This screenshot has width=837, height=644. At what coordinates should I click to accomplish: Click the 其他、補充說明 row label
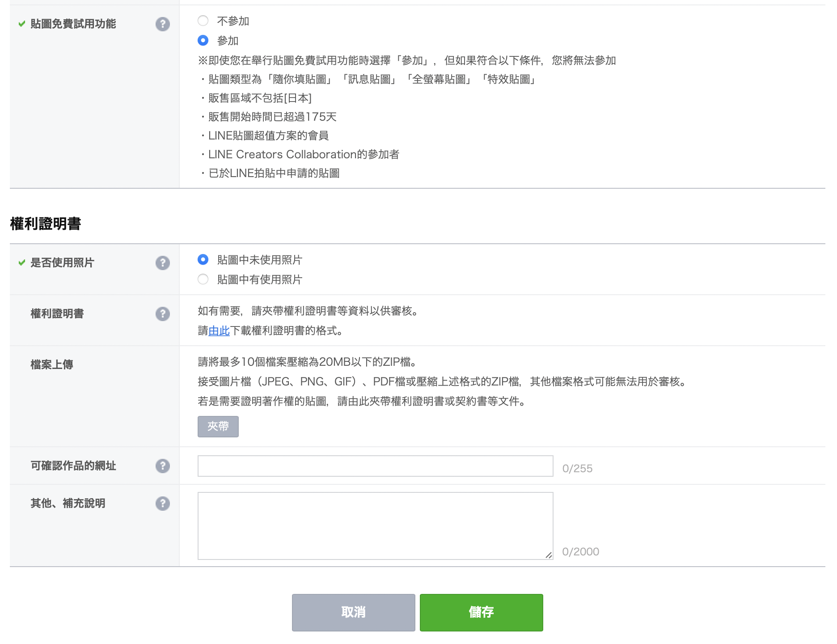point(68,504)
